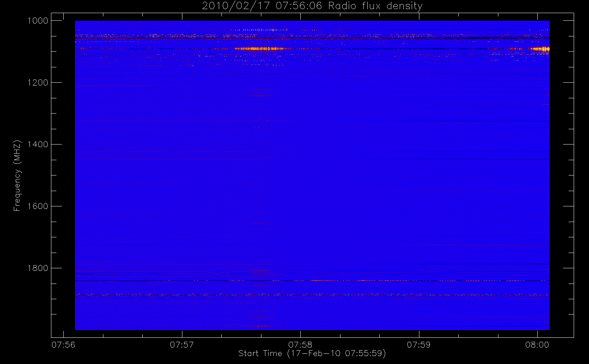Click the "Start Time (17-Feb-10 07:55:59)" axis label
The height and width of the screenshot is (364, 589).
tap(312, 353)
